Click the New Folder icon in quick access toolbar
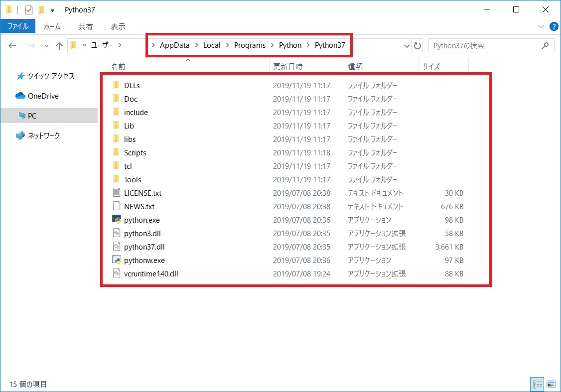 [x=41, y=9]
